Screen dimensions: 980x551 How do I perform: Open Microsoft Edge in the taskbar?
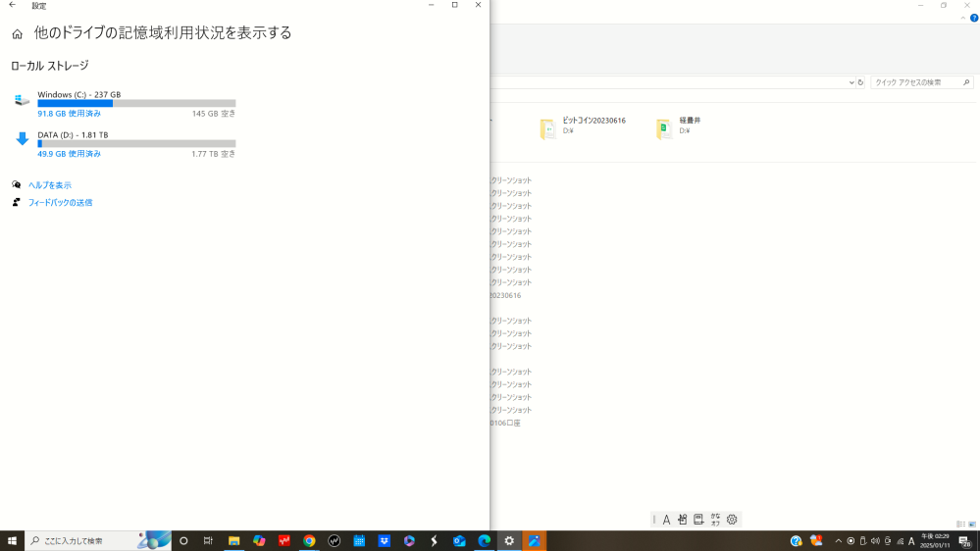pyautogui.click(x=484, y=540)
